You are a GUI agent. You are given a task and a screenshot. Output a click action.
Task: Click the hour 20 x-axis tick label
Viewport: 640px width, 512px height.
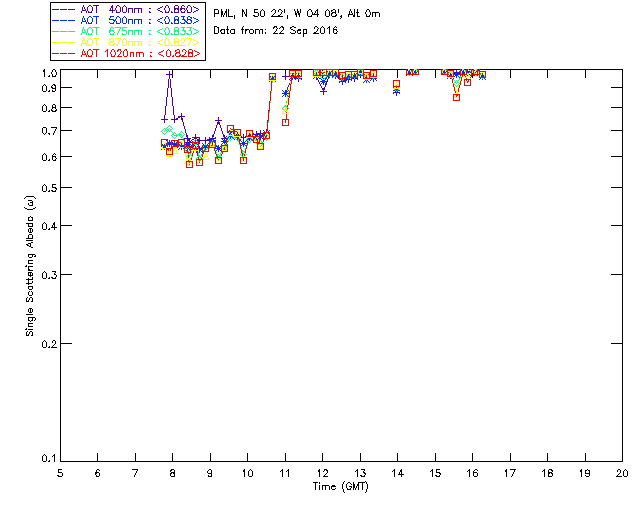click(622, 473)
